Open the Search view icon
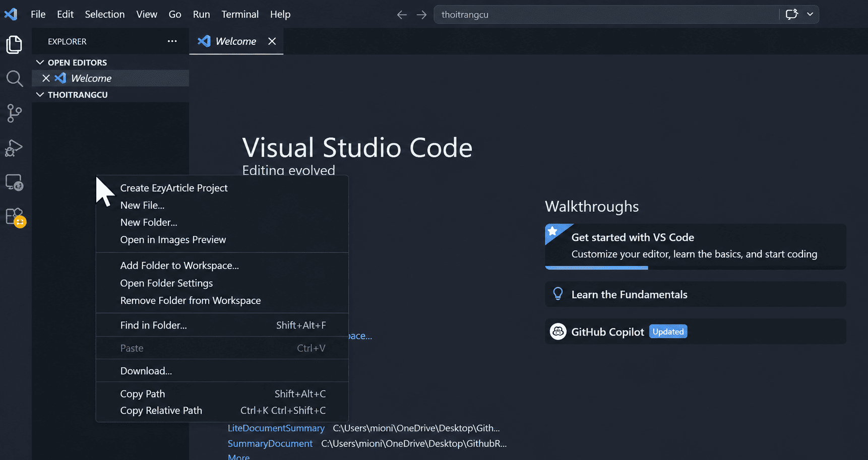 [x=14, y=79]
